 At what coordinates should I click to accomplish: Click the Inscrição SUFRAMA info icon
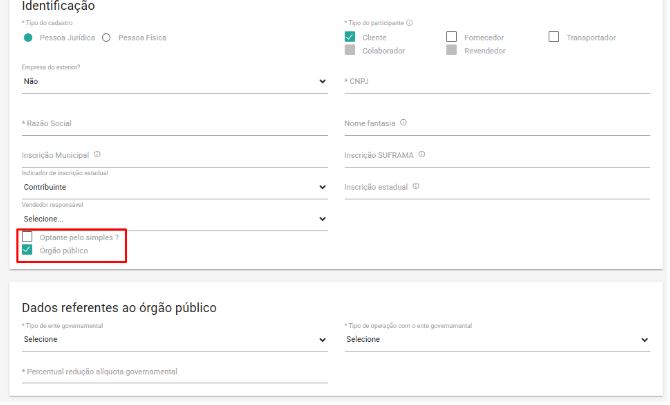pyautogui.click(x=422, y=154)
